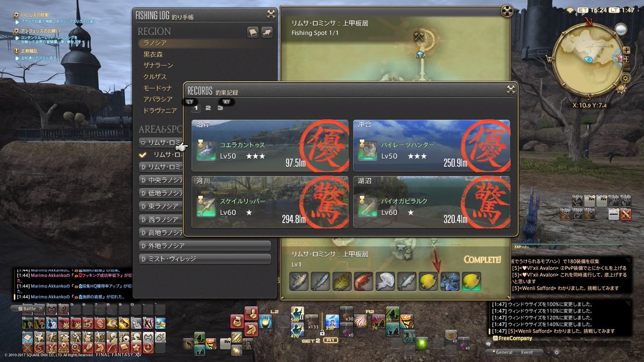The image size is (644, 362).
Task: Click the FreeCompany chat channel label
Action: 513,338
